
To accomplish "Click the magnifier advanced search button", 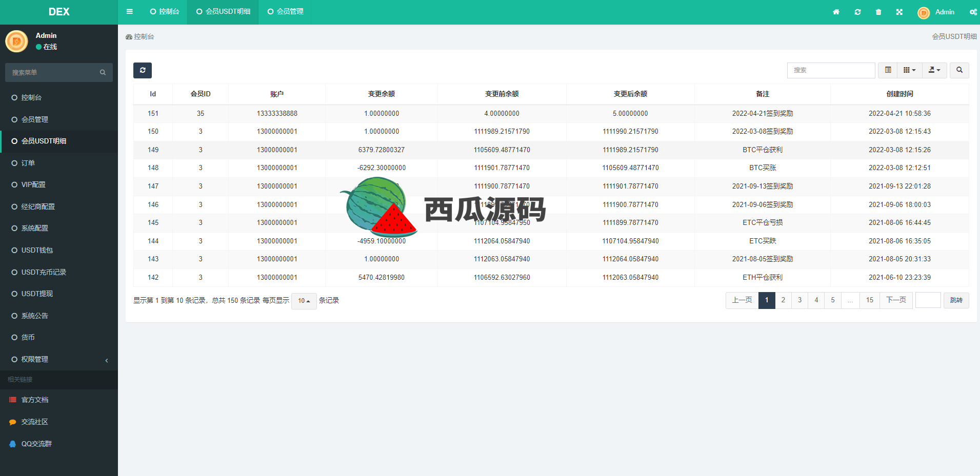I will point(959,70).
